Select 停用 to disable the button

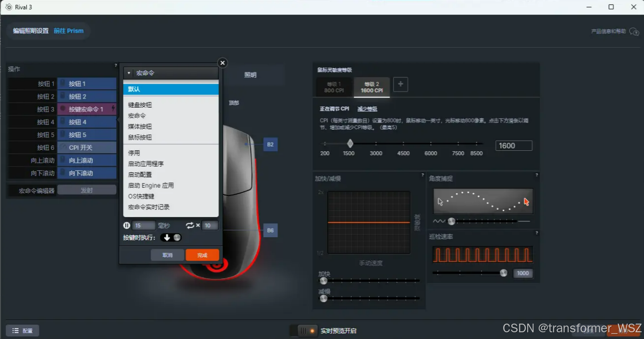134,153
